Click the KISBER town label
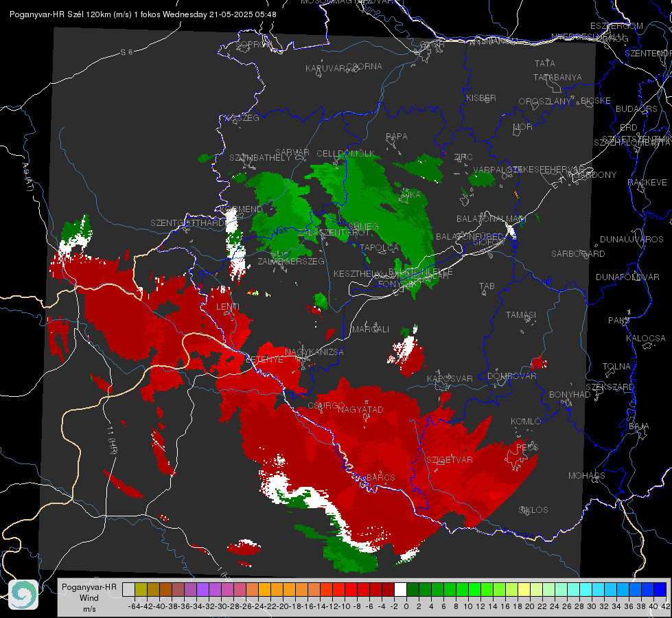This screenshot has width=672, height=618. [481, 98]
